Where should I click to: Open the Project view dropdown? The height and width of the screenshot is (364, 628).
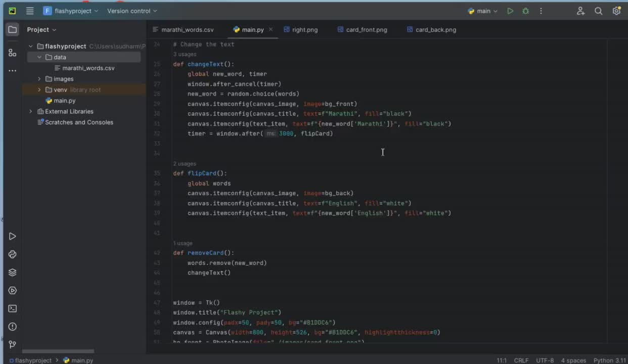(41, 30)
